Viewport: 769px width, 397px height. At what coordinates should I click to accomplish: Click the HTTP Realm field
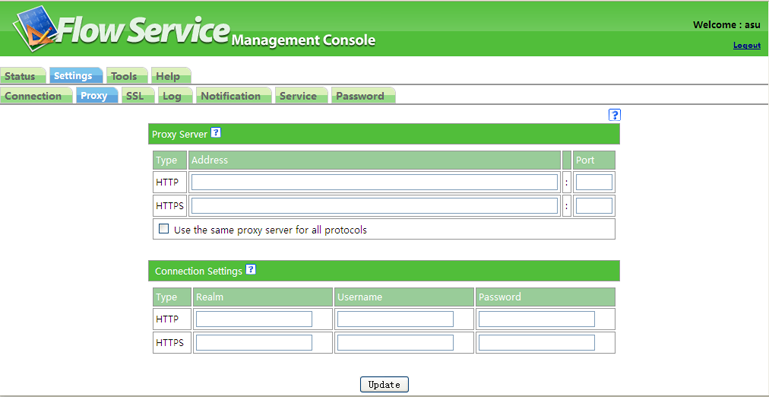click(254, 318)
